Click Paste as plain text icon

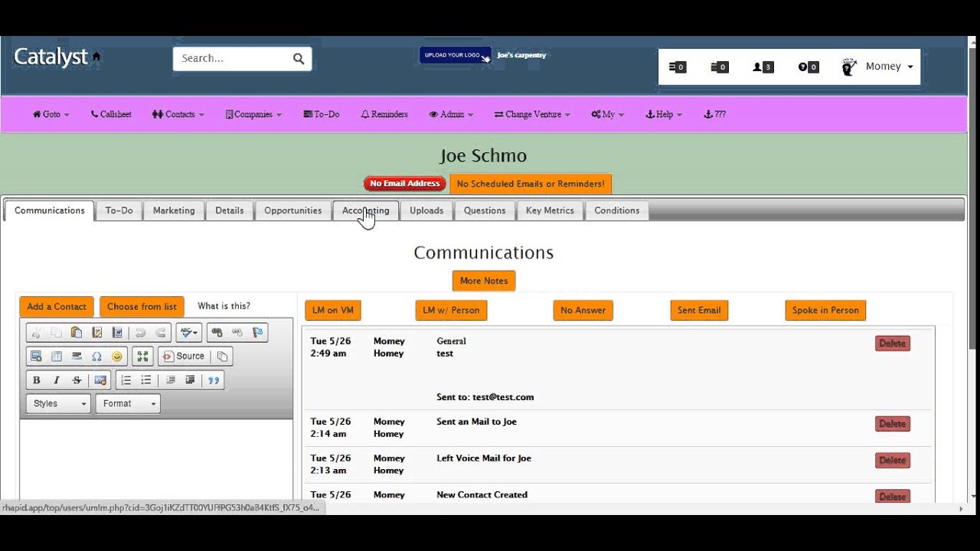(96, 333)
